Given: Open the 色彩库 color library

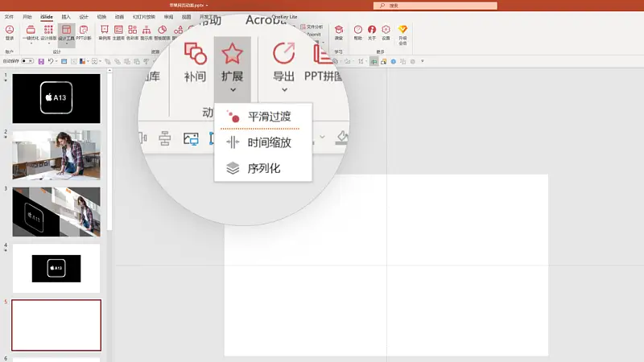Looking at the screenshot, I should click(x=132, y=32).
